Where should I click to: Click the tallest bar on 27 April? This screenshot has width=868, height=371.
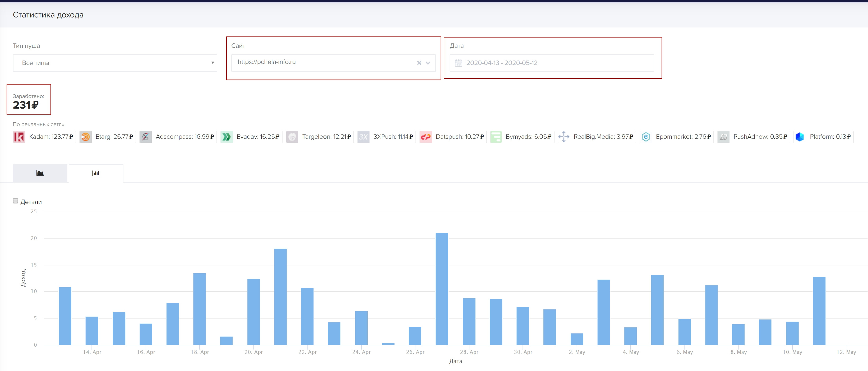[x=442, y=289]
